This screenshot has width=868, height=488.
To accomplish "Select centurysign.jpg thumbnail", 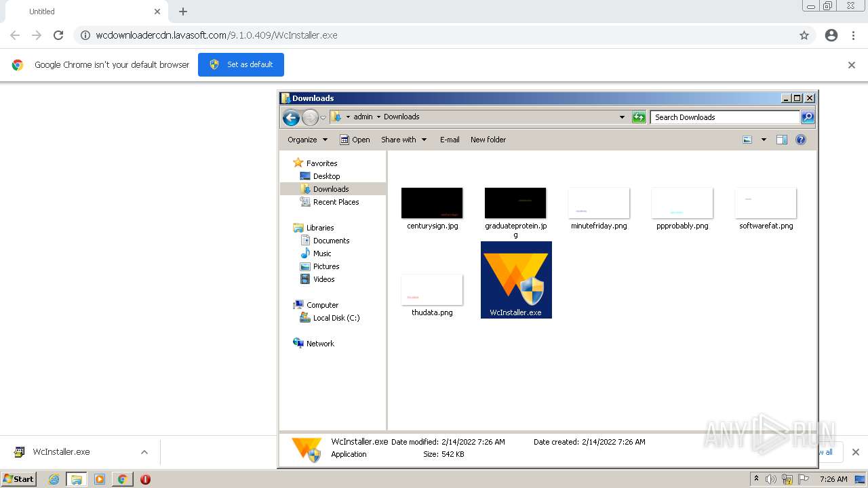I will tap(432, 203).
